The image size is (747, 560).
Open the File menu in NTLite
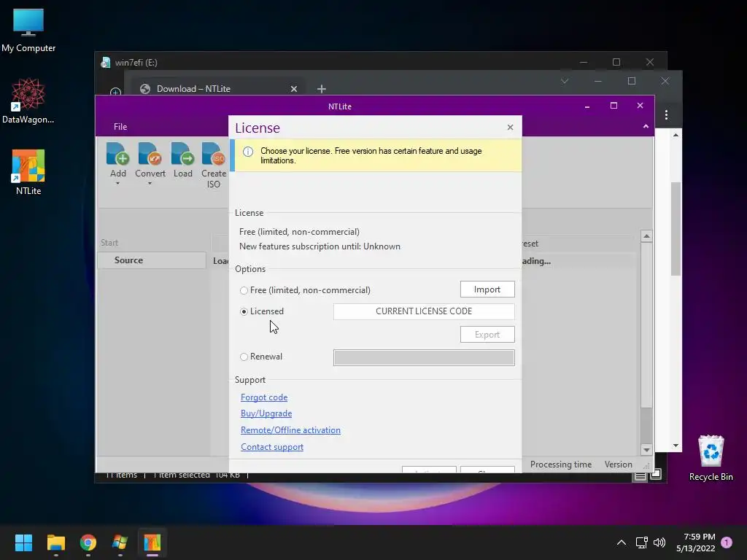click(120, 127)
